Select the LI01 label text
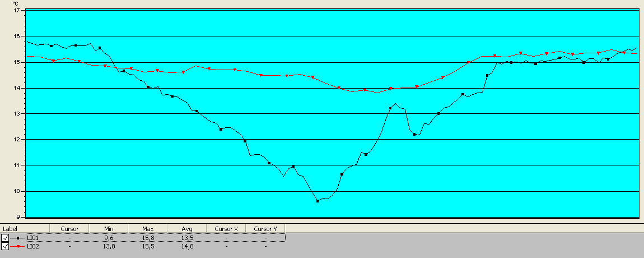This screenshot has width=644, height=258. coord(33,238)
